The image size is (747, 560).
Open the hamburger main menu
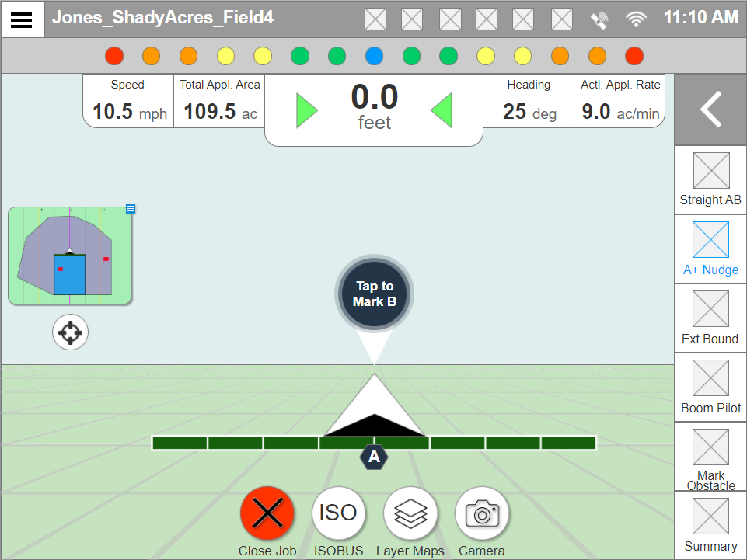pos(22,19)
